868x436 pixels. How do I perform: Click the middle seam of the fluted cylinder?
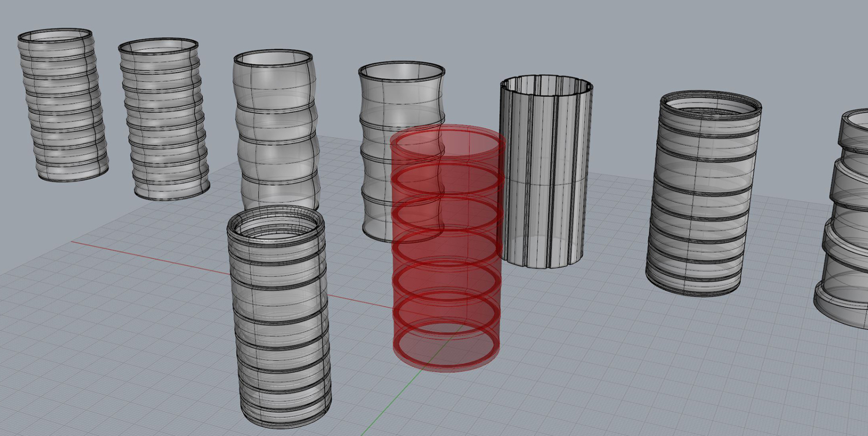[x=546, y=184]
